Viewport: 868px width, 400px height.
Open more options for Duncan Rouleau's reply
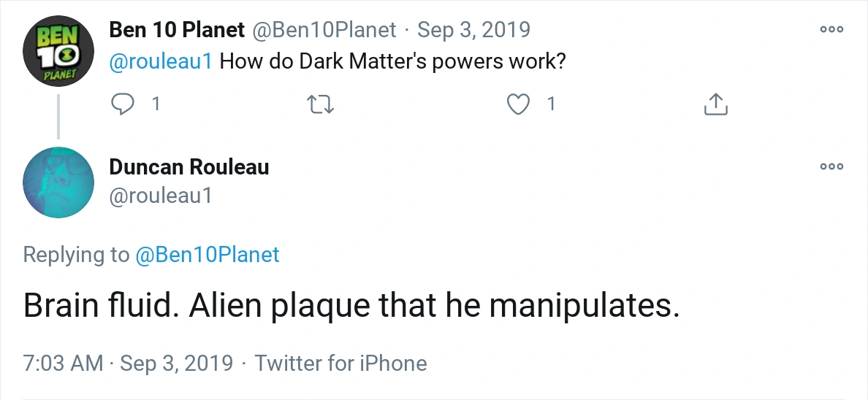[831, 166]
